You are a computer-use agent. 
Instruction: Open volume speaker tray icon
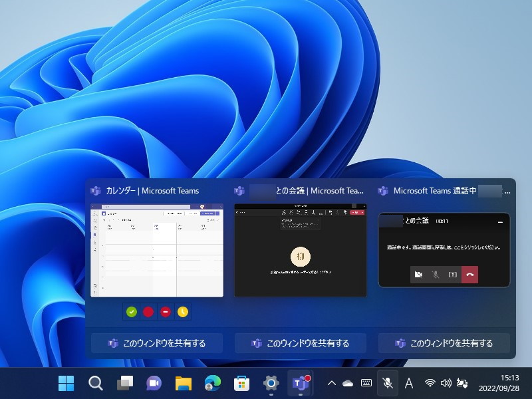pyautogui.click(x=446, y=384)
